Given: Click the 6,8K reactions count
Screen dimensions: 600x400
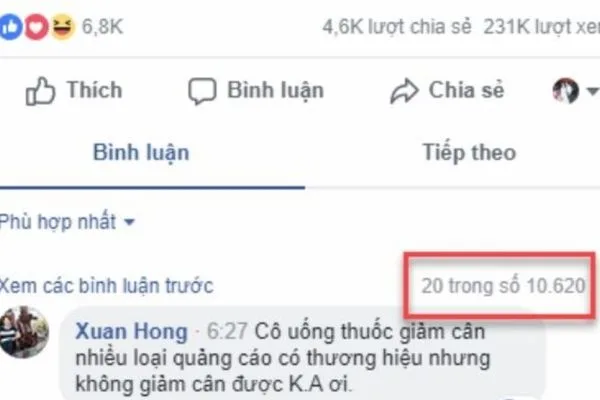Looking at the screenshot, I should [103, 27].
